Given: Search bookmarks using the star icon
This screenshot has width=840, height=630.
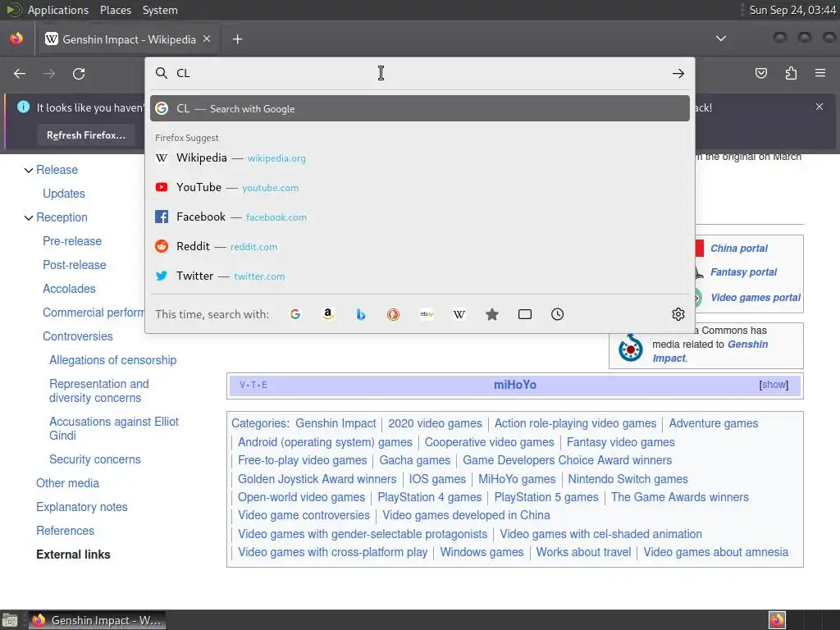Looking at the screenshot, I should 492,314.
